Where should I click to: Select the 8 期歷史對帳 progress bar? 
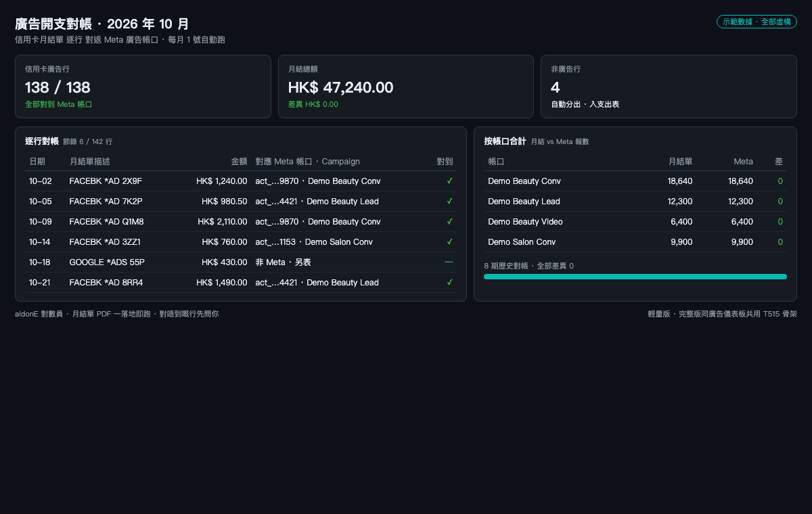(635, 277)
